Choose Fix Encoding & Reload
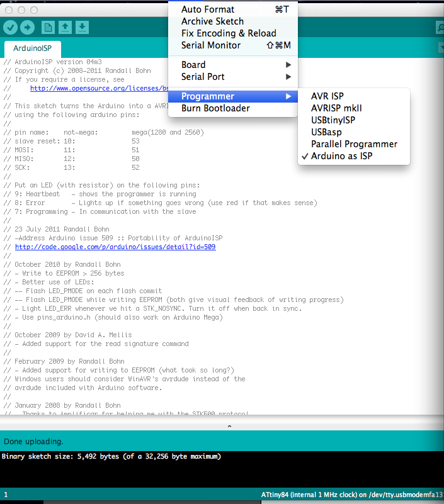 pyautogui.click(x=233, y=33)
